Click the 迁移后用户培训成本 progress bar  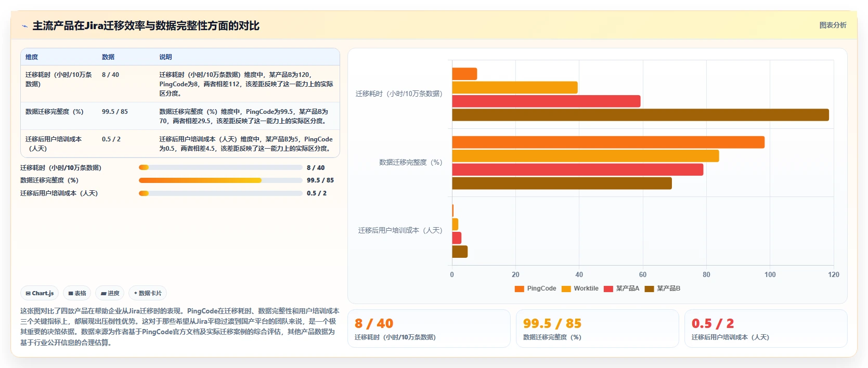pyautogui.click(x=221, y=193)
